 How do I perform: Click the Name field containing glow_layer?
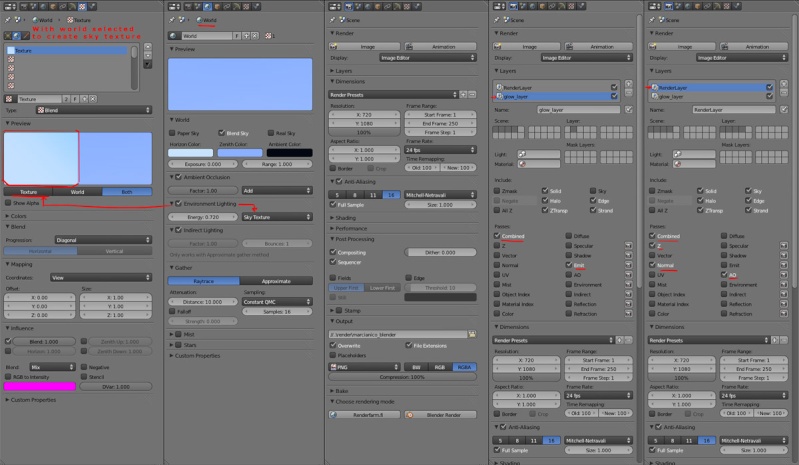pyautogui.click(x=578, y=110)
